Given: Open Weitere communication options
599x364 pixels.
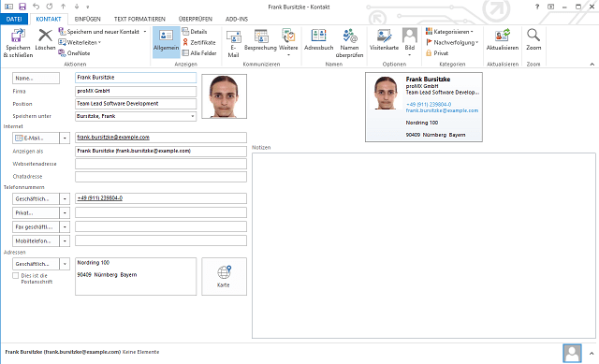Looking at the screenshot, I should [x=288, y=42].
